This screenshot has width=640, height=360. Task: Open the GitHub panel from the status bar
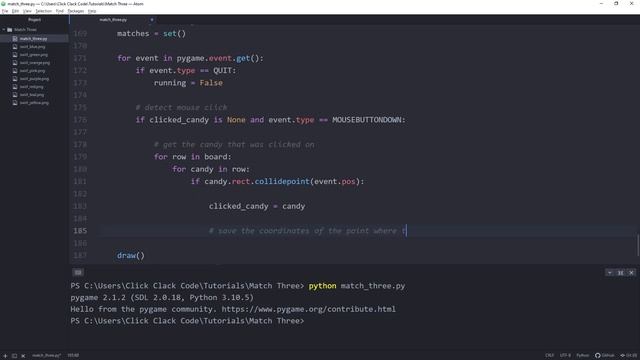click(604, 356)
